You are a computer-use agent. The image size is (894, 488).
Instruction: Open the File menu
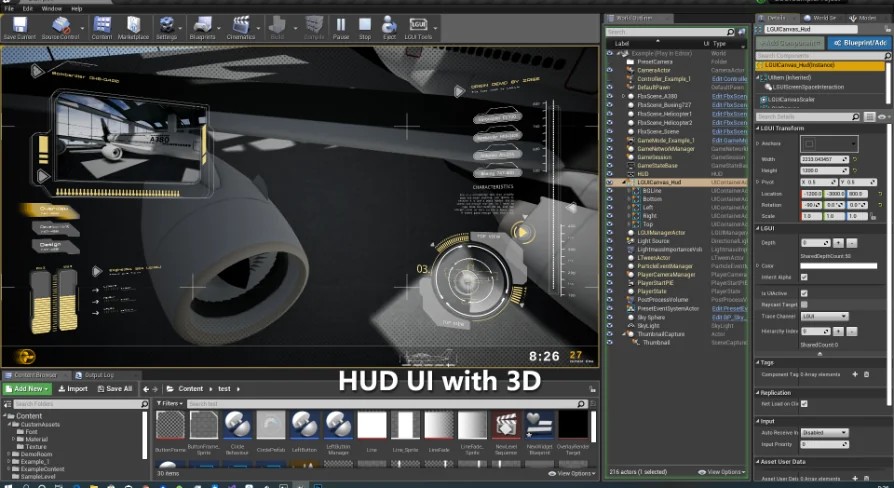(9, 9)
